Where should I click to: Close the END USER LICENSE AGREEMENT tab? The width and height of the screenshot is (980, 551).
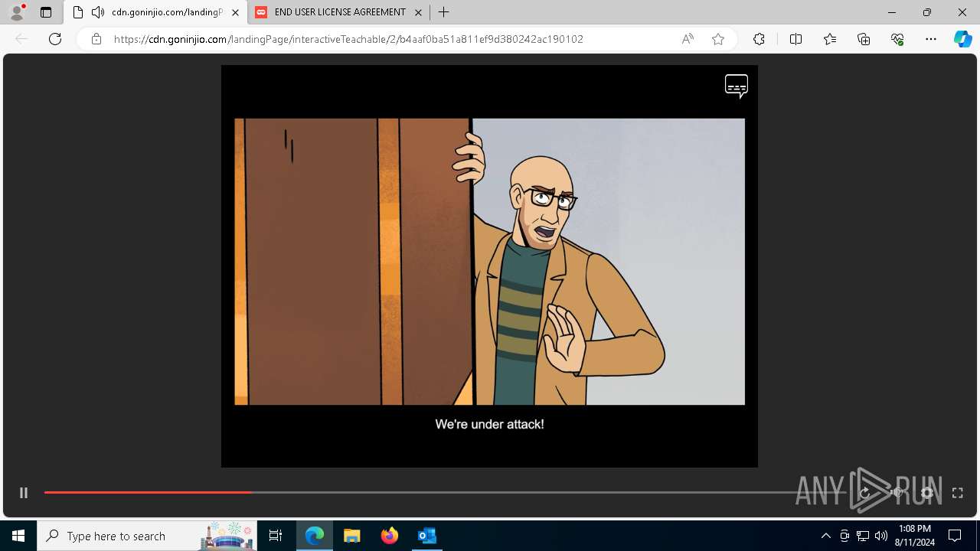coord(418,12)
